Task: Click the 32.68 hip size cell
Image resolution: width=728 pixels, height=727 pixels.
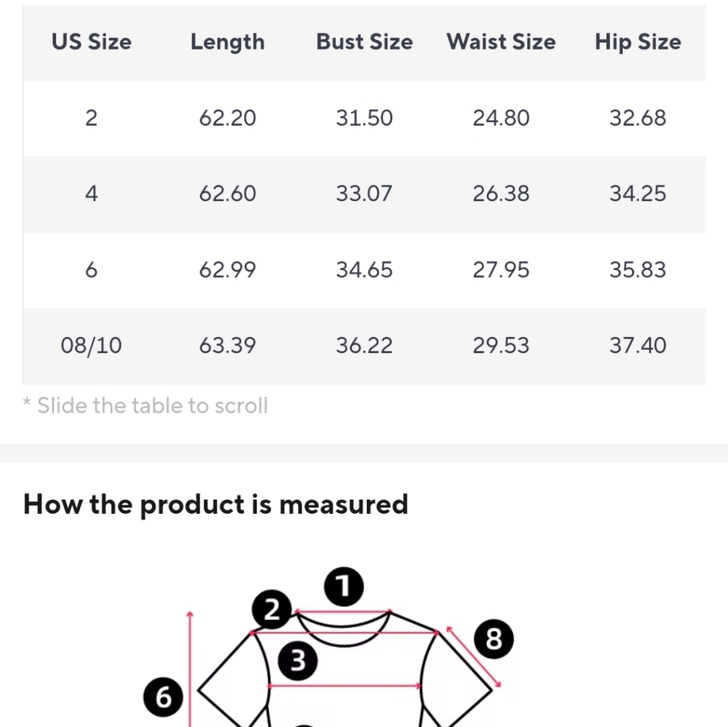Action: point(638,119)
